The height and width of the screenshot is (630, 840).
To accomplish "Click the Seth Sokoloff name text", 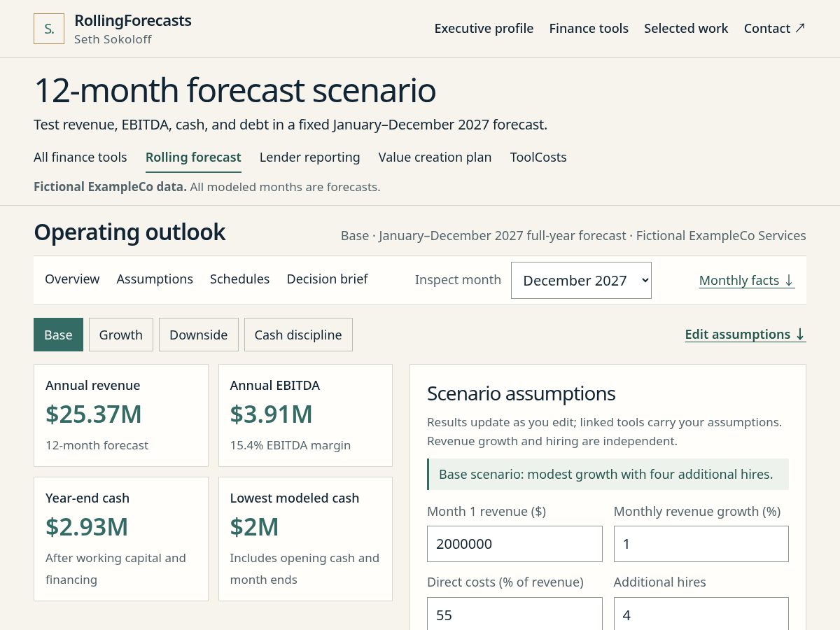I will point(113,39).
